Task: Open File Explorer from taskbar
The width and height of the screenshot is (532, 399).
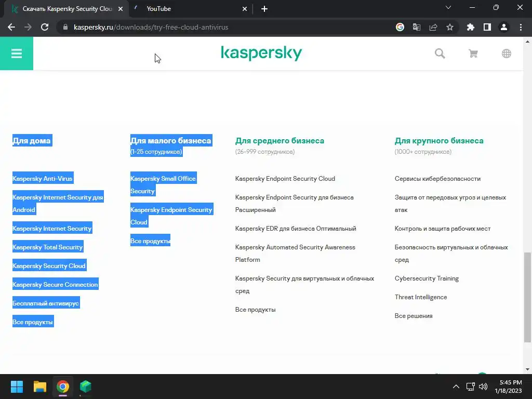Action: 39,387
